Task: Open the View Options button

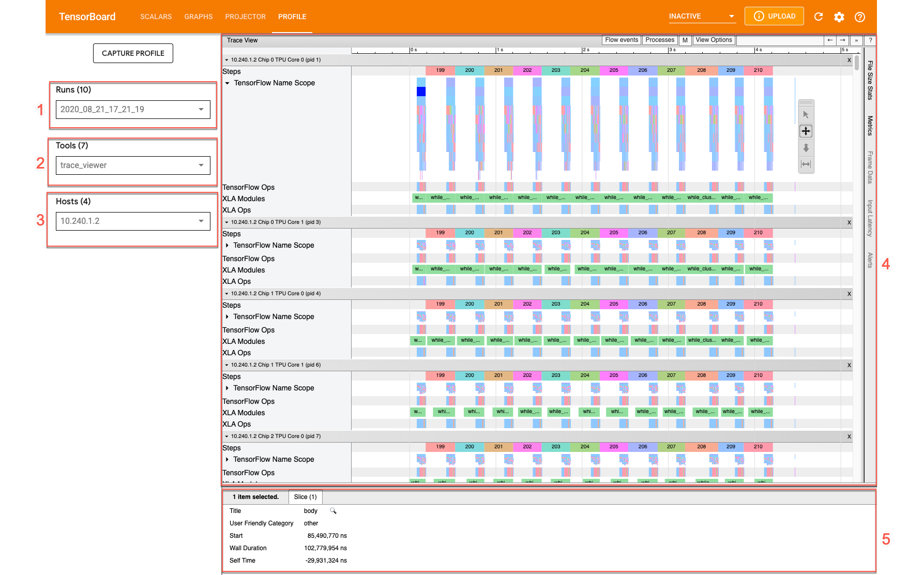Action: tap(714, 40)
